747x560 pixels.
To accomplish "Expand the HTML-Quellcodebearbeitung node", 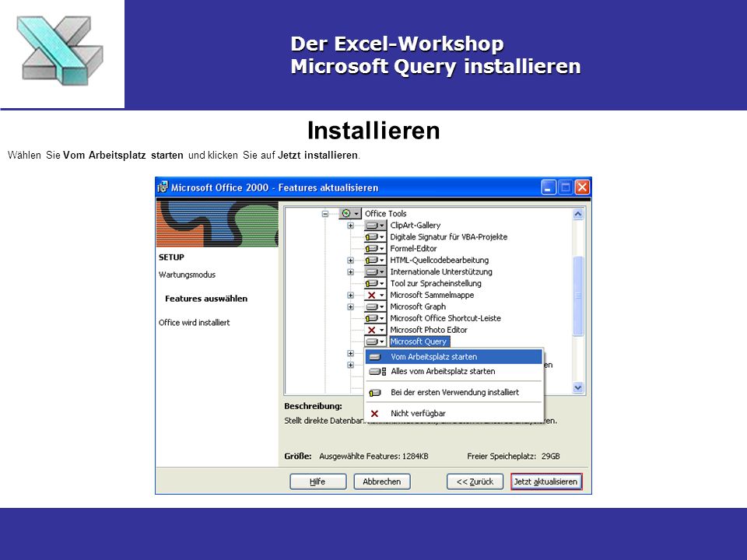I will 350,261.
